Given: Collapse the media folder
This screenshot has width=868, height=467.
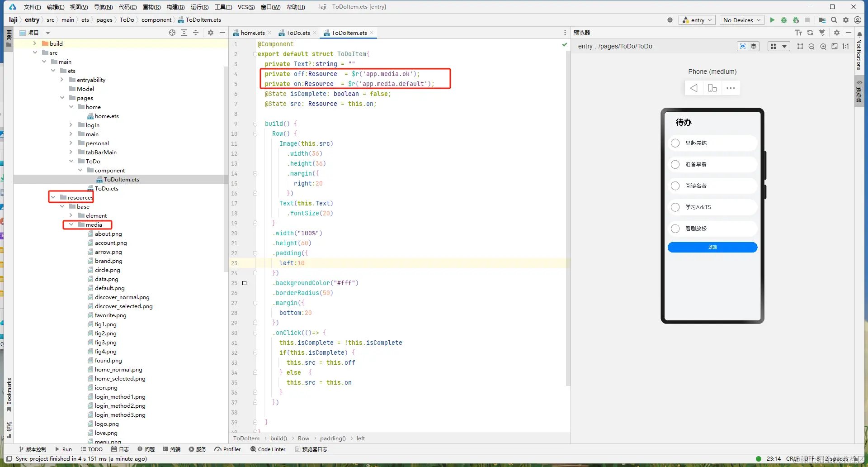Looking at the screenshot, I should [x=71, y=224].
